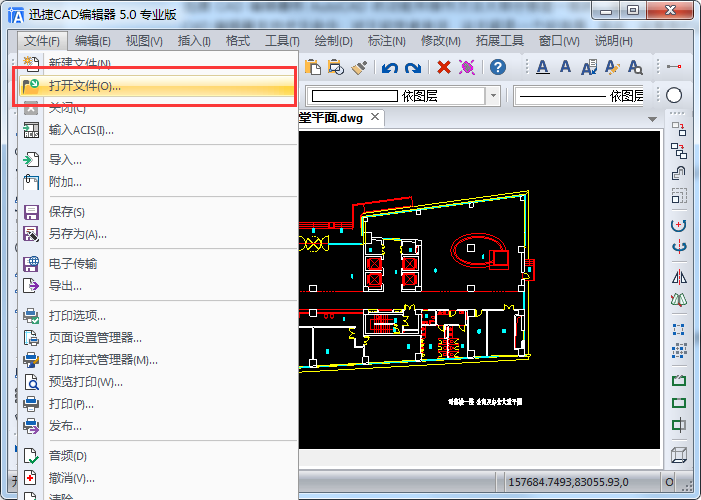
Task: Click the circle draw tool icon
Action: point(674,95)
